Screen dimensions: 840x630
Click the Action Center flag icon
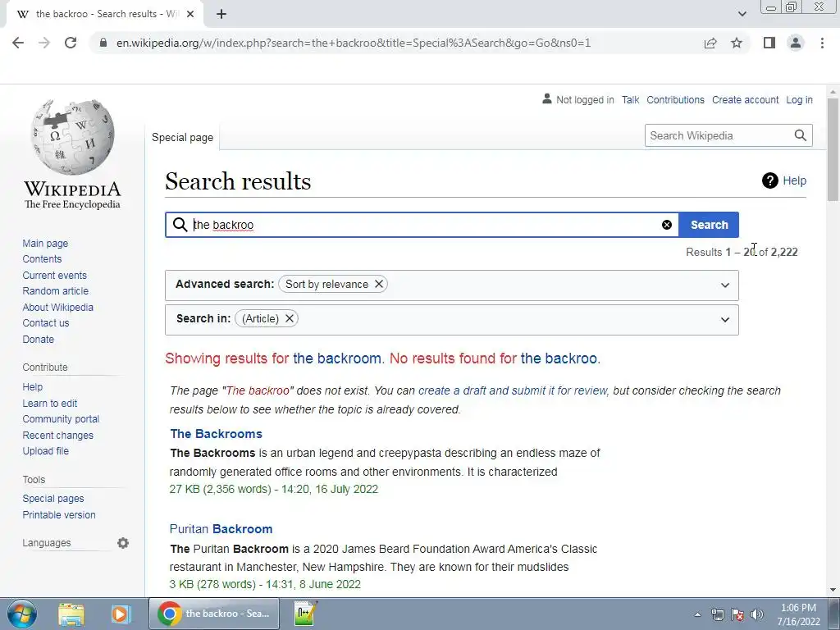pyautogui.click(x=737, y=614)
